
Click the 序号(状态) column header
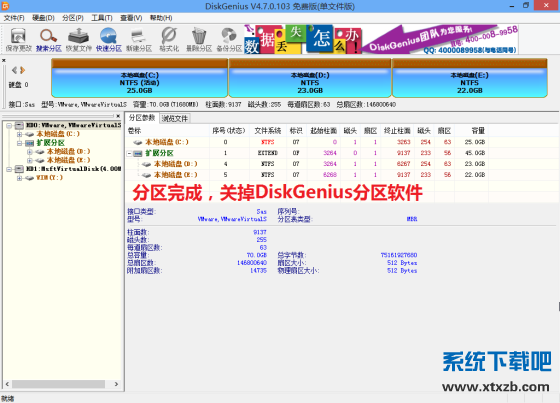229,131
